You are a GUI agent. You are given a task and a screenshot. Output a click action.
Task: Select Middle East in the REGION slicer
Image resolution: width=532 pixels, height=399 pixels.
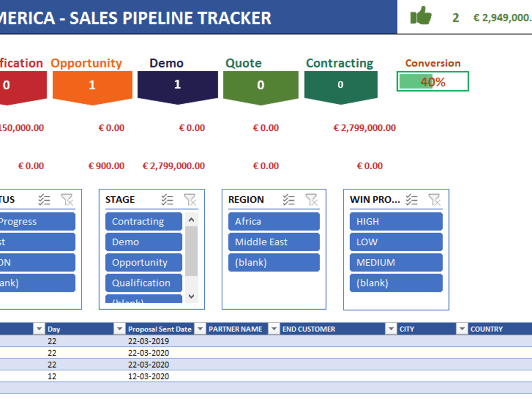(274, 242)
